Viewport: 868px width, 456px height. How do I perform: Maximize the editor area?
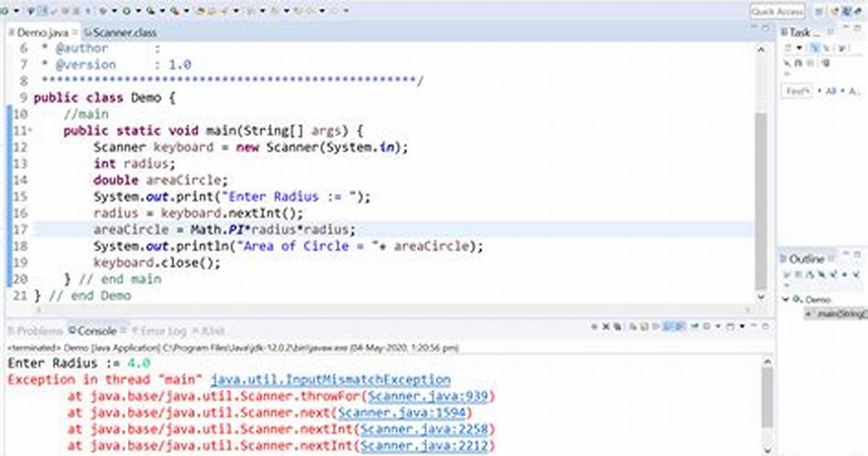[766, 28]
